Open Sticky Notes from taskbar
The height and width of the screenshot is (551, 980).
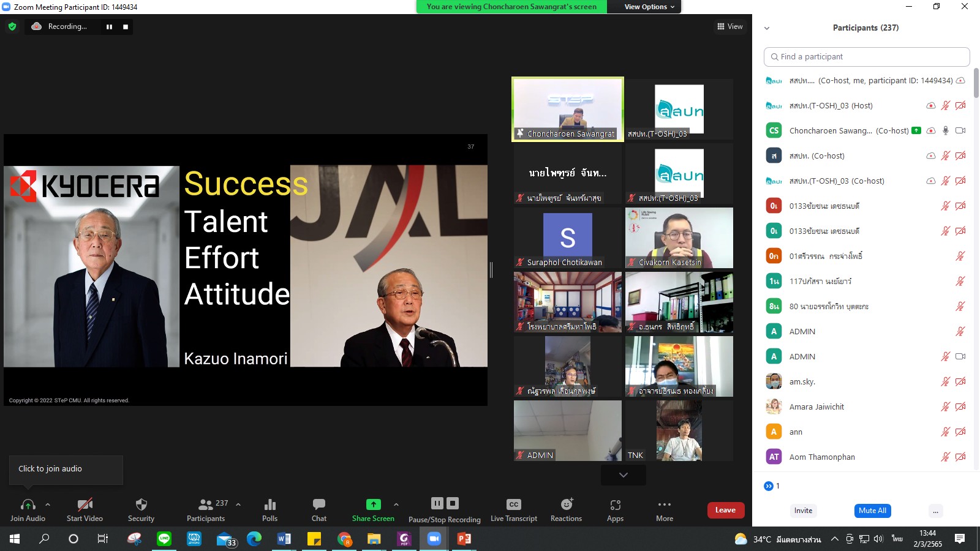[x=314, y=539]
